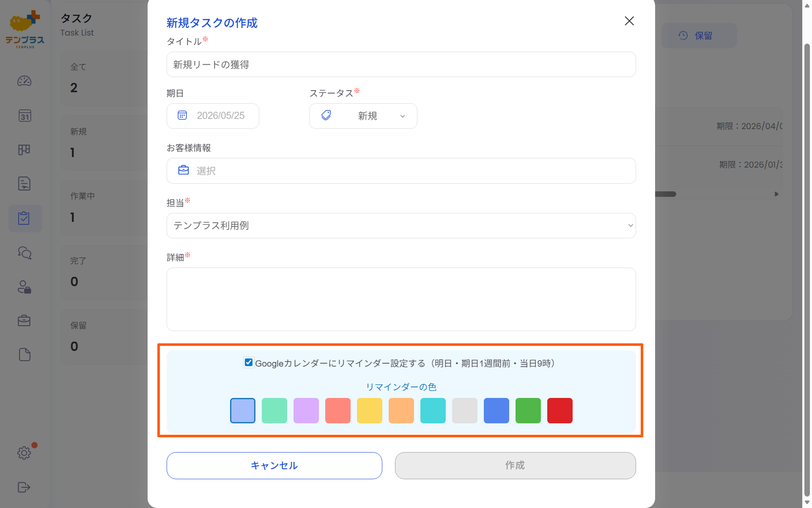Filter tasks by 作業中 card
Screen dimensions: 812x508
pos(104,208)
